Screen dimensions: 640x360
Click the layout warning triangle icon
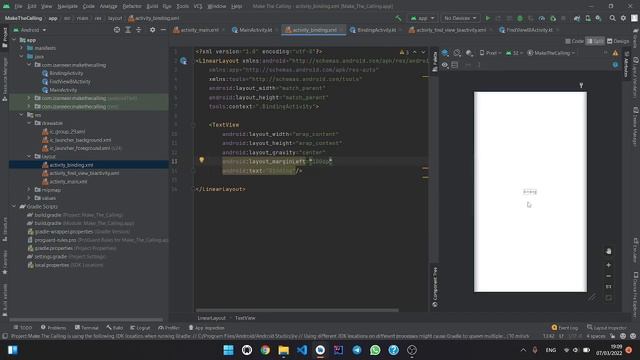coord(615,53)
